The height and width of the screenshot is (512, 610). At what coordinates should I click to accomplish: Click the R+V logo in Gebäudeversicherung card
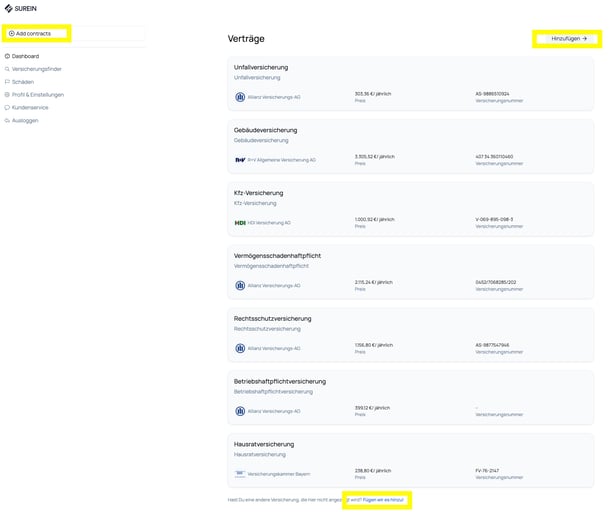pyautogui.click(x=240, y=160)
